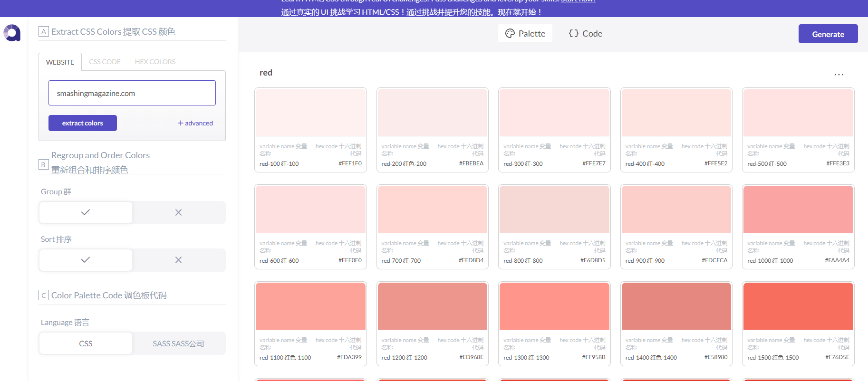Click the Group checkmark icon
This screenshot has width=868, height=381.
pos(86,212)
